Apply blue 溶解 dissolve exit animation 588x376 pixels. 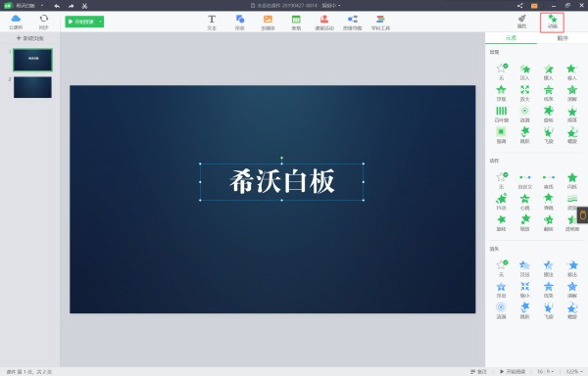(x=572, y=290)
